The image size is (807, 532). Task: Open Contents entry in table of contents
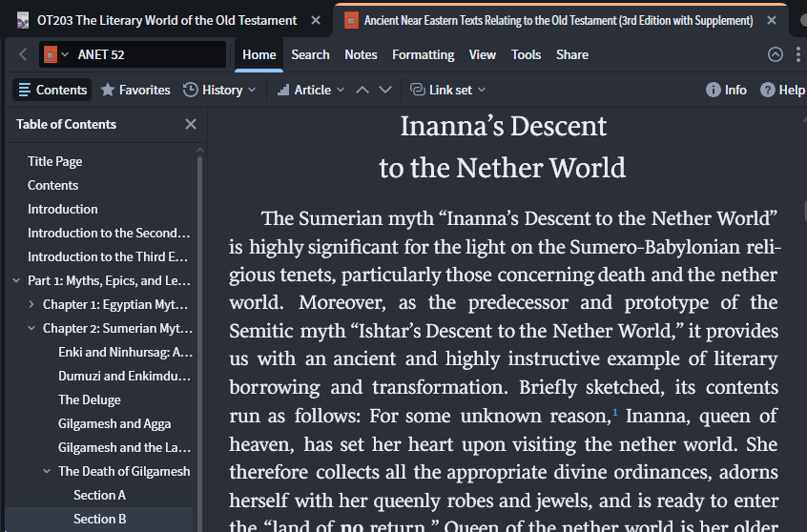tap(53, 185)
